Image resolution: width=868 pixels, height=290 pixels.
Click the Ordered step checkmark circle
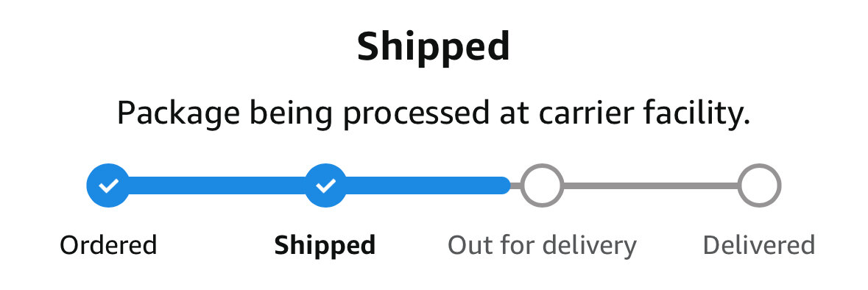[108, 185]
